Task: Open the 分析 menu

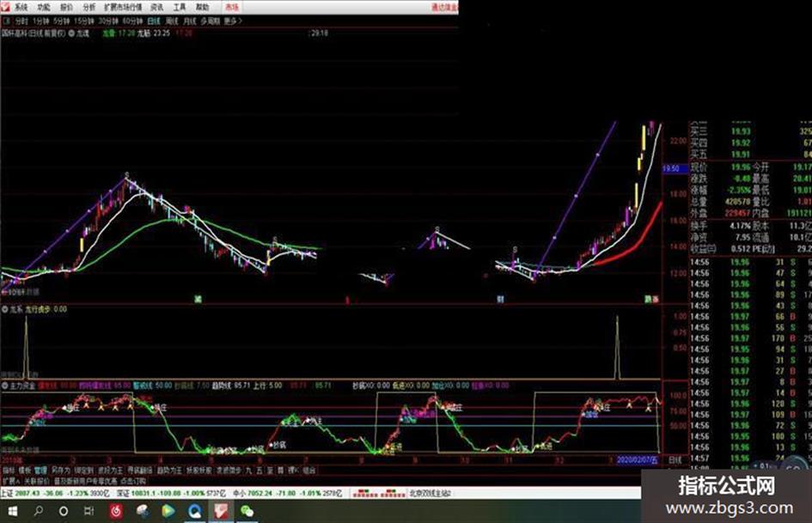Action: click(x=89, y=7)
